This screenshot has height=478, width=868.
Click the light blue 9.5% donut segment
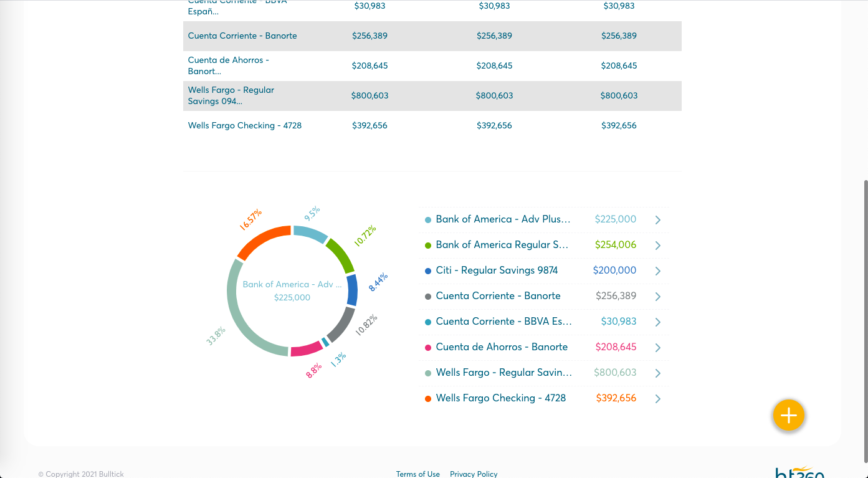pyautogui.click(x=310, y=232)
